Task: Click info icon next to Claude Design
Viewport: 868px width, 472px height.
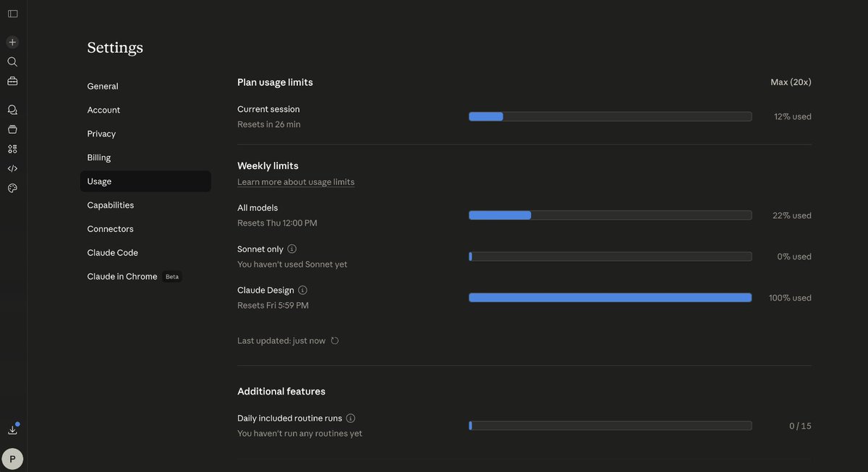Action: (x=302, y=290)
